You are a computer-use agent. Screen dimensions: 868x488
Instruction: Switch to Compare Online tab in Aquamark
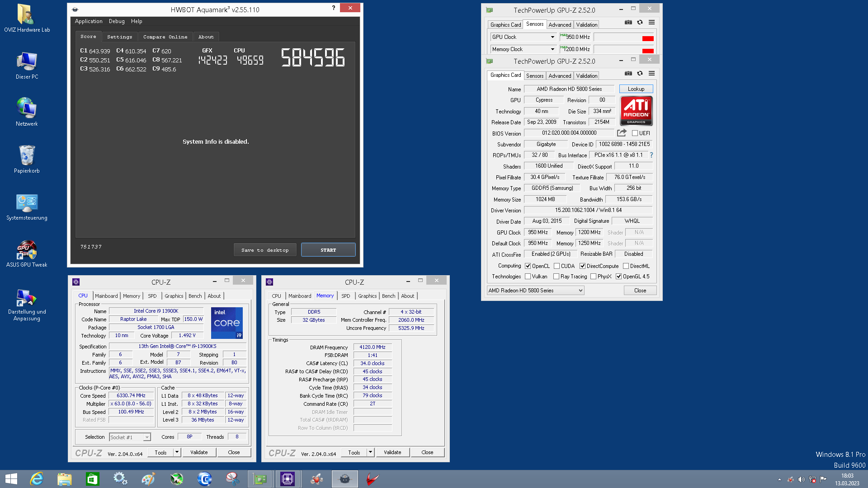[x=165, y=37]
